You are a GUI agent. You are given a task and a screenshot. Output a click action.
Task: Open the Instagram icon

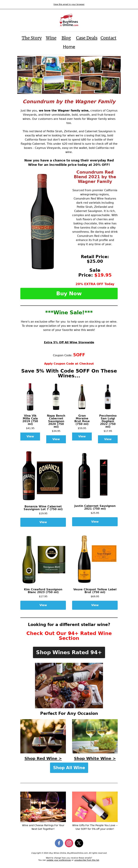(x=69, y=843)
